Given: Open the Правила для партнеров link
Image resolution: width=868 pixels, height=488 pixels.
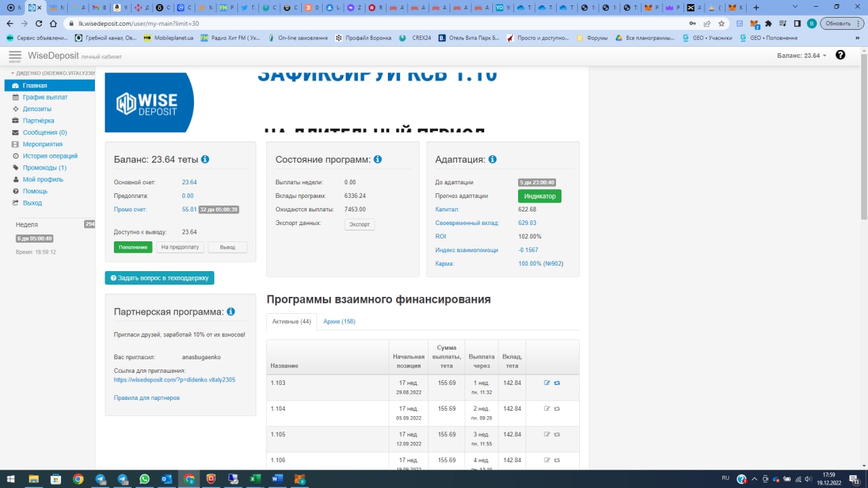Looking at the screenshot, I should [x=146, y=398].
